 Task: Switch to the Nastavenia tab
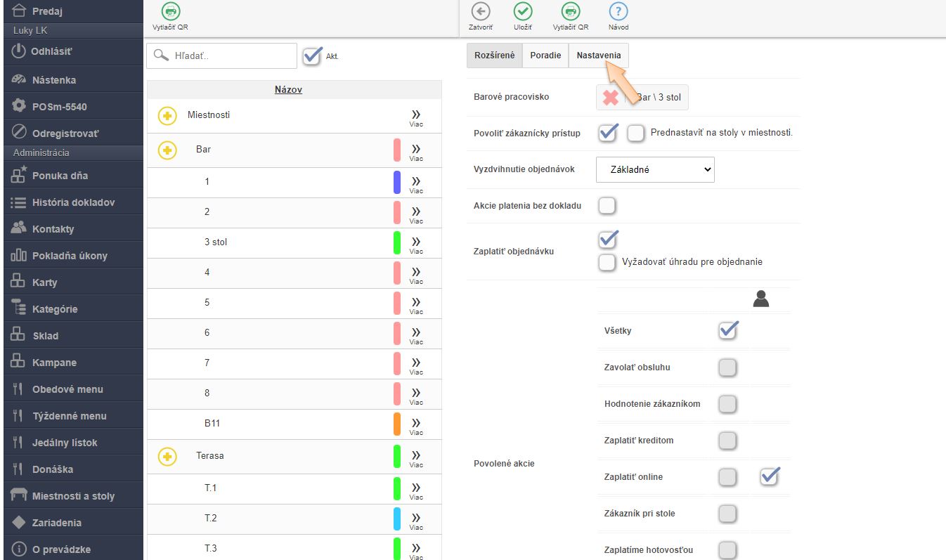(x=599, y=56)
